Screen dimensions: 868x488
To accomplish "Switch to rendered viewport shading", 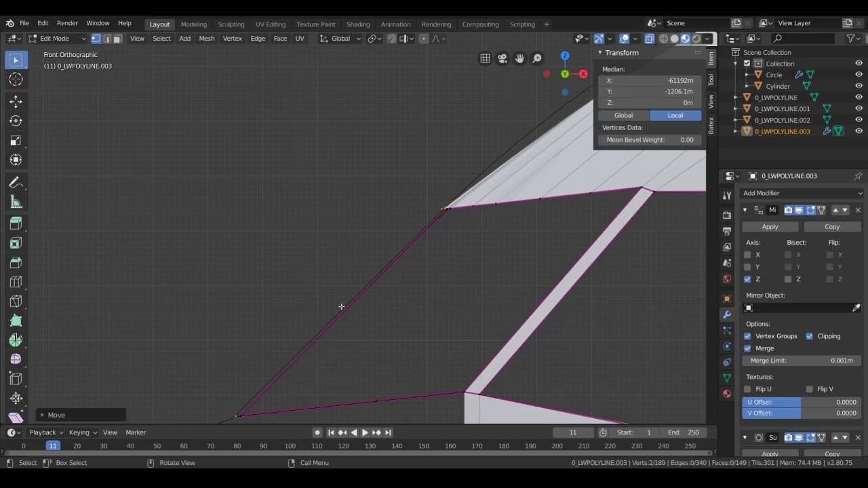I will click(696, 39).
